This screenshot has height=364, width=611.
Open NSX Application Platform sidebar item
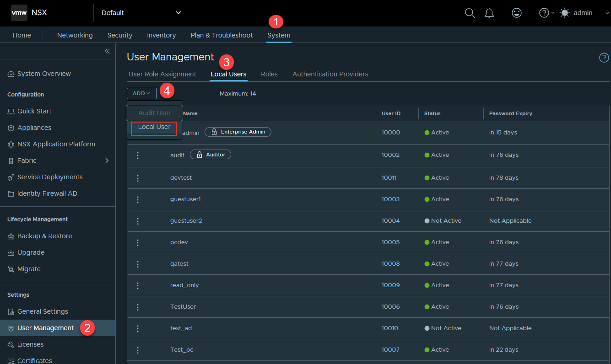click(x=56, y=144)
